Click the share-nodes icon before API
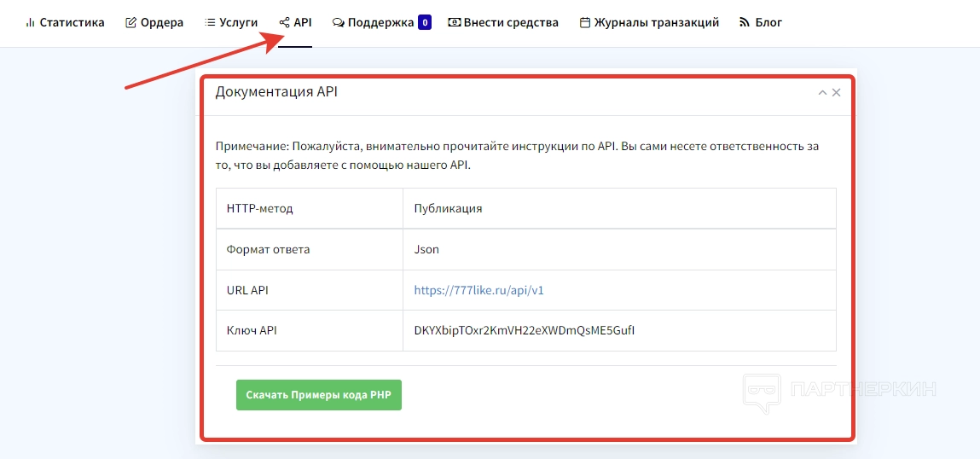 click(x=284, y=23)
